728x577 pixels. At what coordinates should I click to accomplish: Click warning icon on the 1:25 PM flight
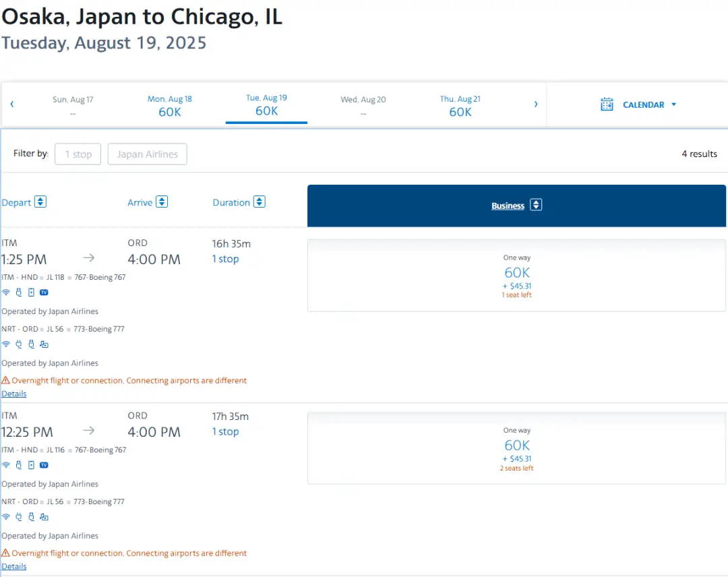coord(5,381)
